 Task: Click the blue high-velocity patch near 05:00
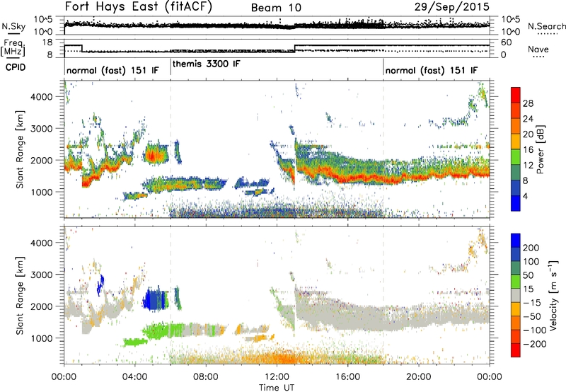coord(156,299)
